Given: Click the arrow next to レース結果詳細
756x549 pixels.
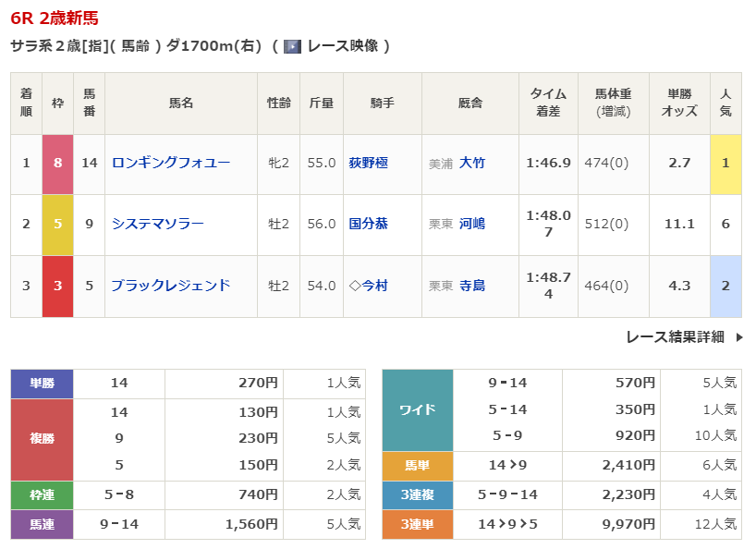Looking at the screenshot, I should (x=738, y=337).
